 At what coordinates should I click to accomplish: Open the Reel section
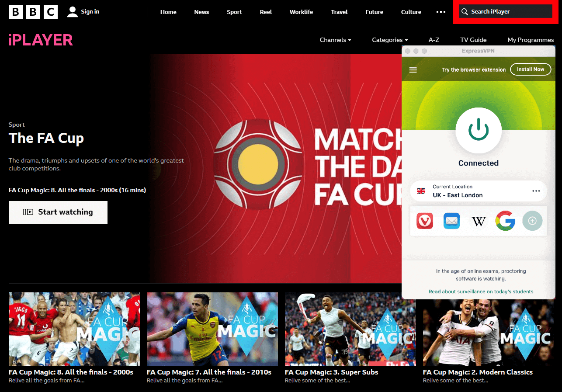point(266,12)
